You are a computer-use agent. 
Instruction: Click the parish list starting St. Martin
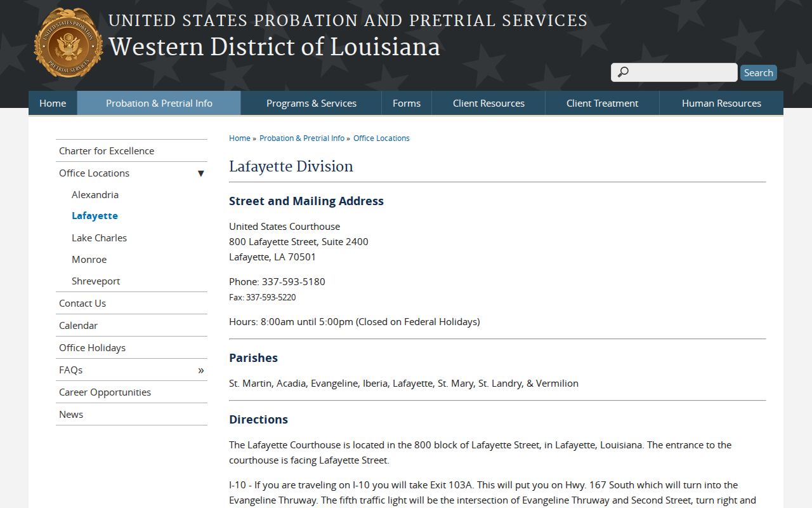click(403, 384)
